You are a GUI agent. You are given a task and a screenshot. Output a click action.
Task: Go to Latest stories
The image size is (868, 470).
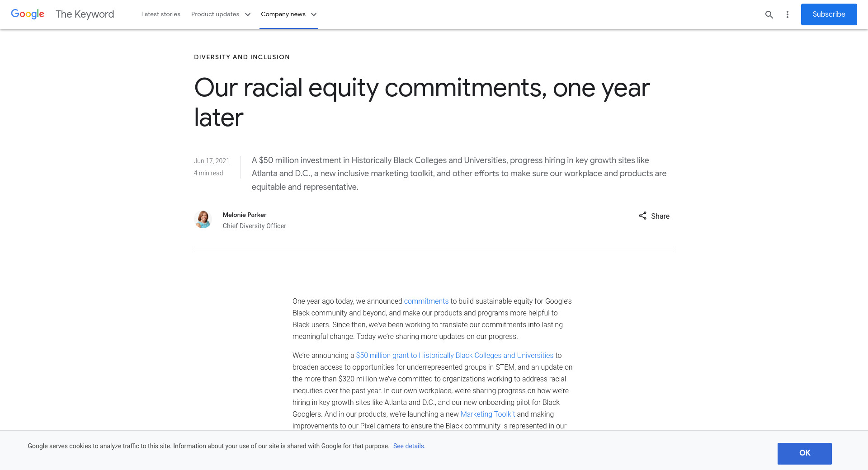tap(160, 14)
